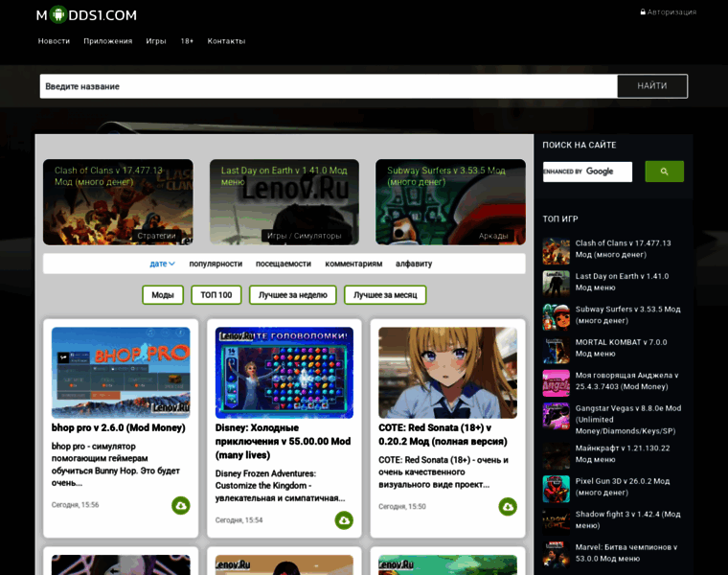Open the Контакты menu item
This screenshot has height=575, width=728.
pos(226,41)
